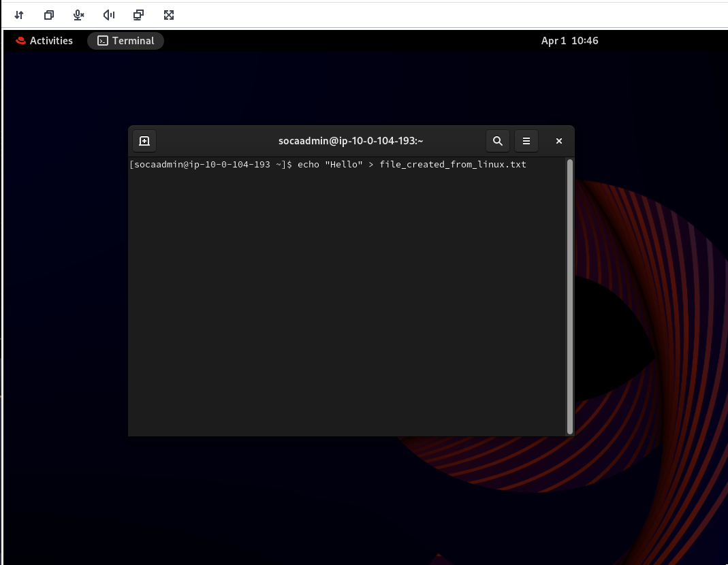Open a new terminal tab
Viewport: 728px width, 565px height.
tap(144, 141)
